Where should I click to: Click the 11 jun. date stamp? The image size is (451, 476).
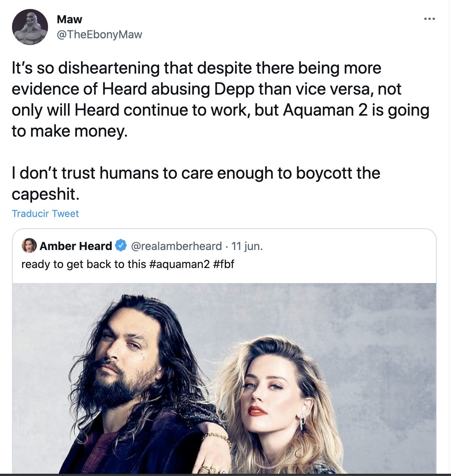[x=247, y=246]
